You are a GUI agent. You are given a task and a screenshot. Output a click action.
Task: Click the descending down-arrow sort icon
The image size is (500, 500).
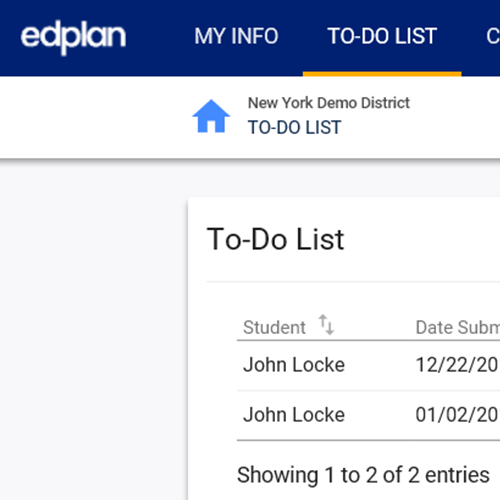click(330, 328)
